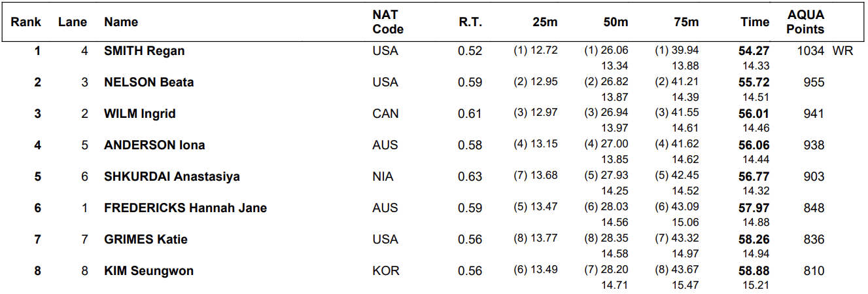Click the Rank column header
Image resolution: width=868 pixels, height=294 pixels.
[x=26, y=22]
